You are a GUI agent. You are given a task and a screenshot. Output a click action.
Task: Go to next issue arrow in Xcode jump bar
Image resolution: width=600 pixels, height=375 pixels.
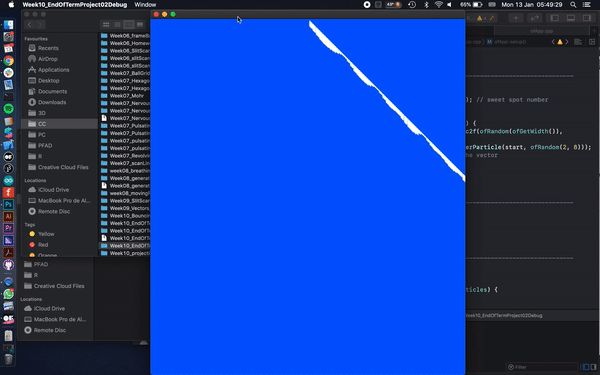[x=567, y=42]
